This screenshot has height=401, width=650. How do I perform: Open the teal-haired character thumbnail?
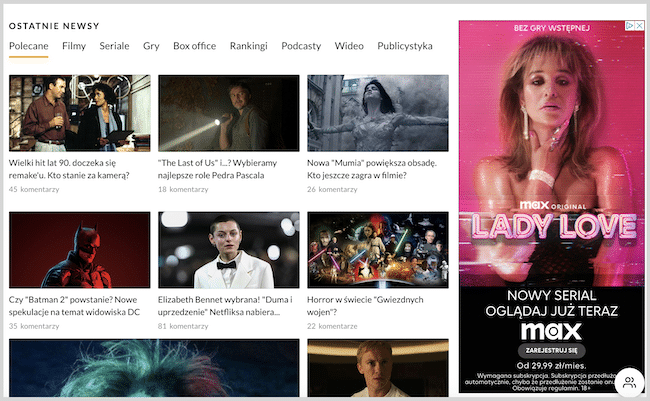(x=154, y=368)
